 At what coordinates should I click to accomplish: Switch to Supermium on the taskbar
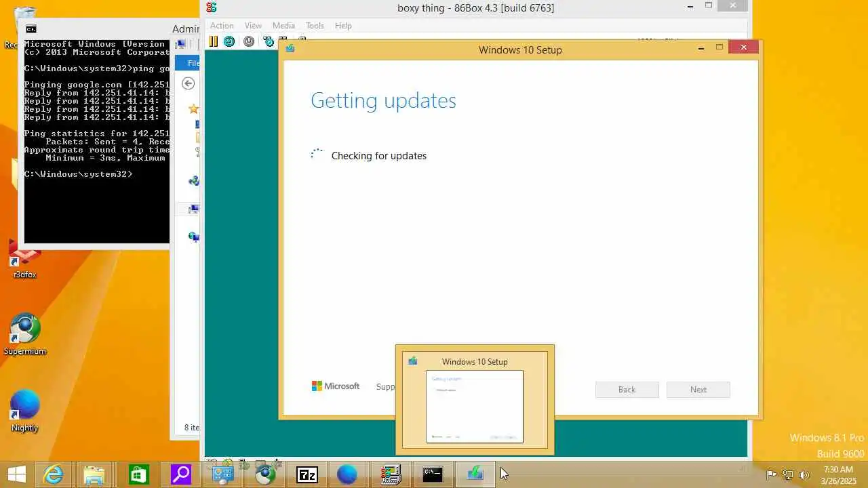264,474
